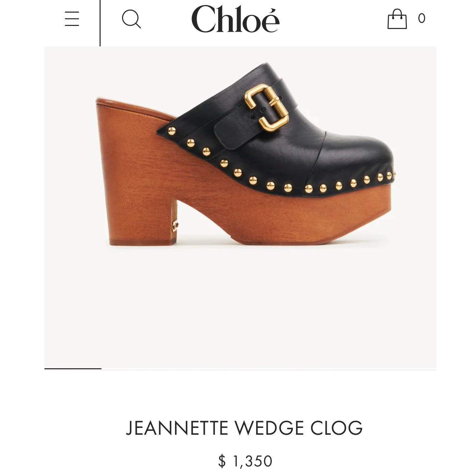476x476 pixels.
Task: Open search via the magnifier icon
Action: pos(131,19)
